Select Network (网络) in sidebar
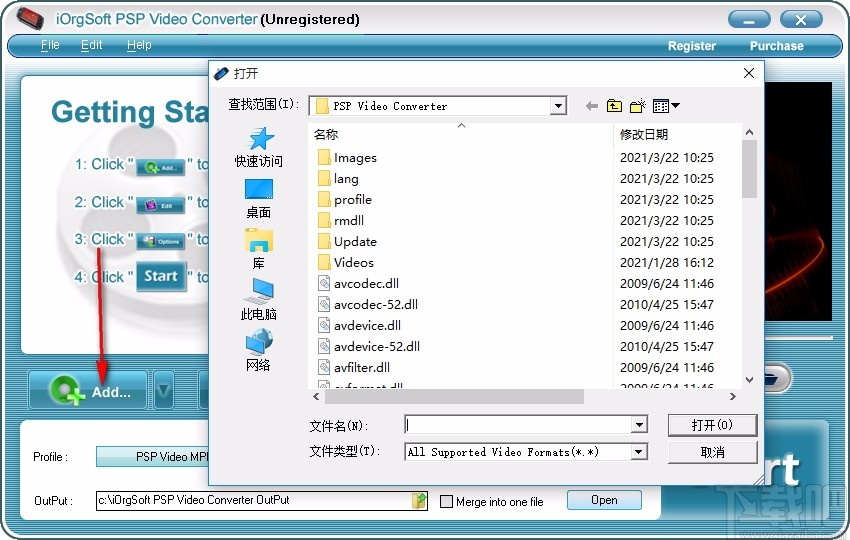The width and height of the screenshot is (850, 540). pos(259,351)
